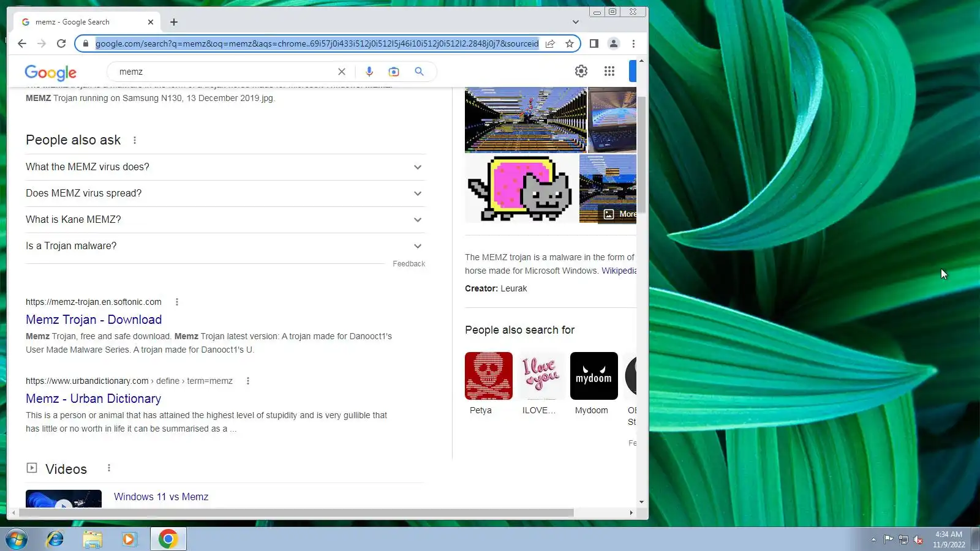The image size is (980, 551).
Task: Search by image with Google Lens
Action: (394, 72)
